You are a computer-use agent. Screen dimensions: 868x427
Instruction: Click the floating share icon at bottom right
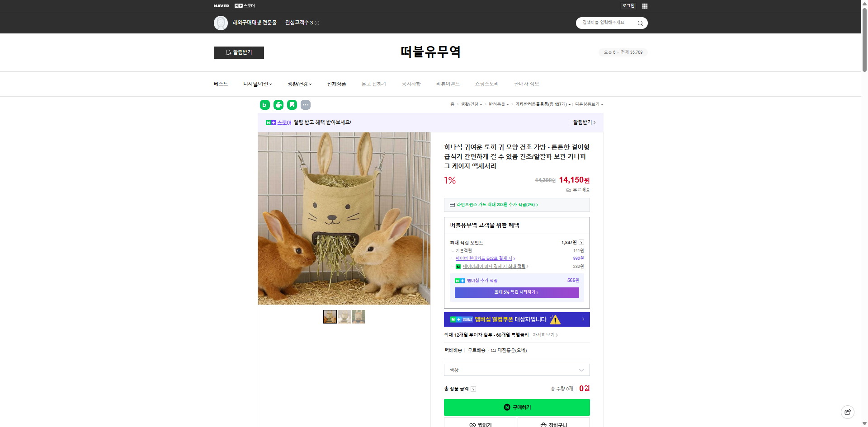[x=847, y=412]
